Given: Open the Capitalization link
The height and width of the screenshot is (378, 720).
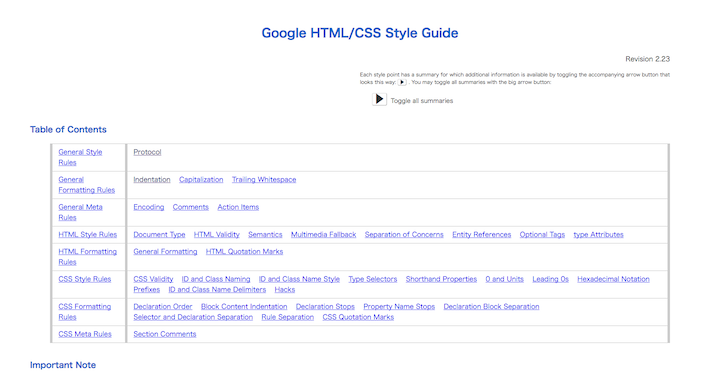Looking at the screenshot, I should [201, 180].
